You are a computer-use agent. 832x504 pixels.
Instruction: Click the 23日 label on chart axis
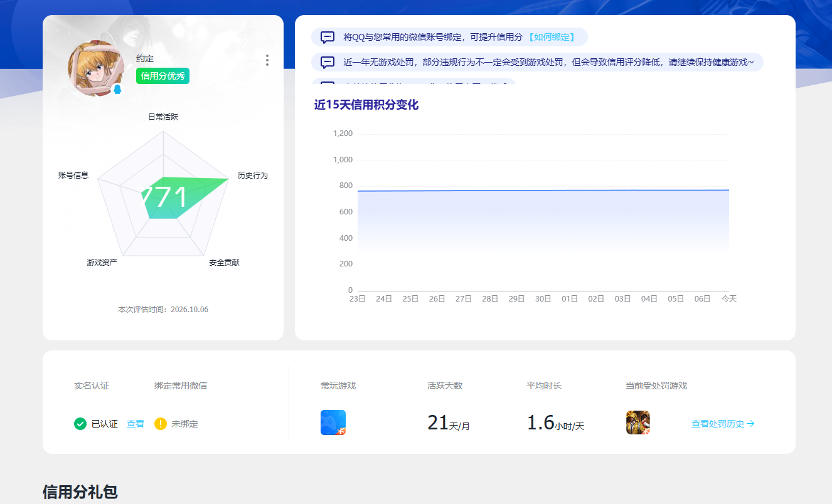pyautogui.click(x=358, y=299)
